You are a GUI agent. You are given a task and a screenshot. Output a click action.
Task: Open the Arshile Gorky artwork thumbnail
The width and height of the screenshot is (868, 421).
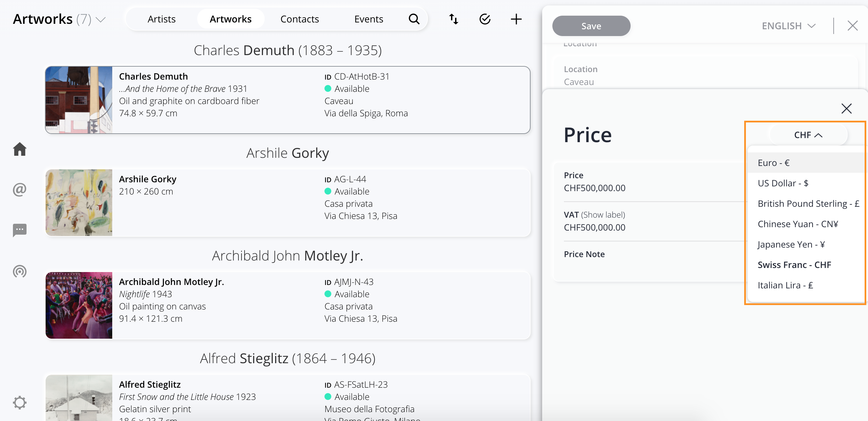click(79, 203)
